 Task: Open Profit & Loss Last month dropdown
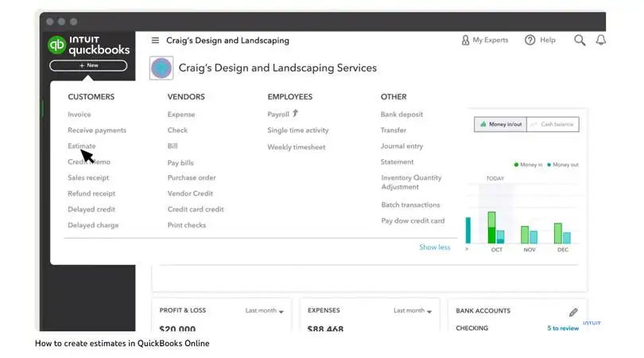coord(265,311)
